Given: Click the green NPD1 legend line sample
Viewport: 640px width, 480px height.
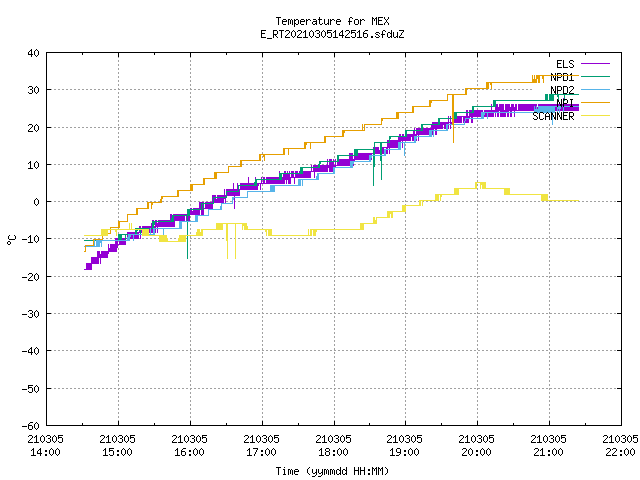Looking at the screenshot, I should (x=595, y=76).
